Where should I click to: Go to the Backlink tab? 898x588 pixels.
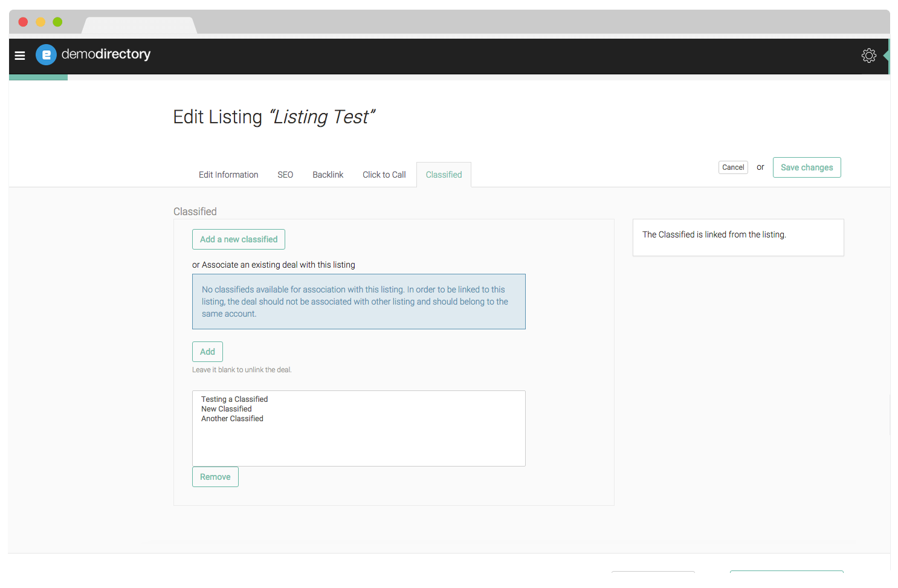[328, 175]
